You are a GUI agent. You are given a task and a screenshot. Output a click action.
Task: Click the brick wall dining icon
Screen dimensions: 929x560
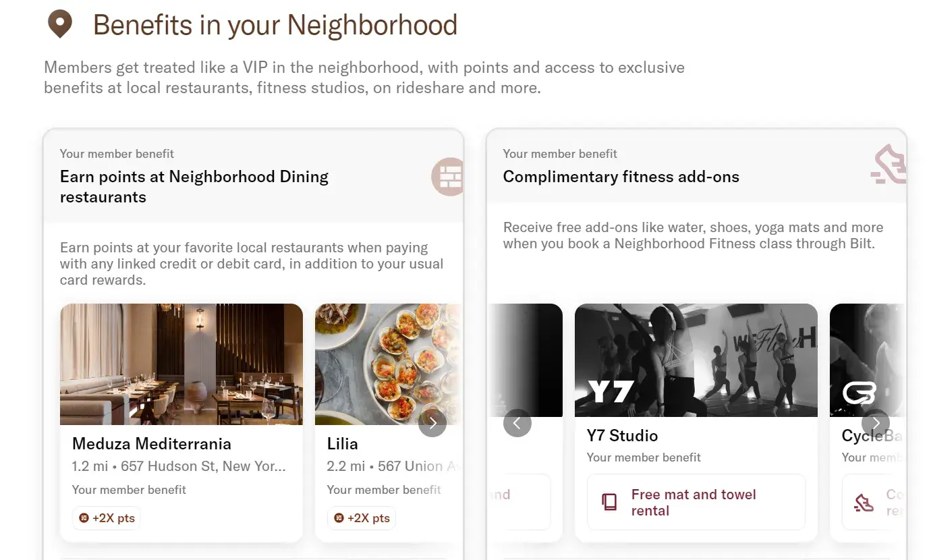447,177
